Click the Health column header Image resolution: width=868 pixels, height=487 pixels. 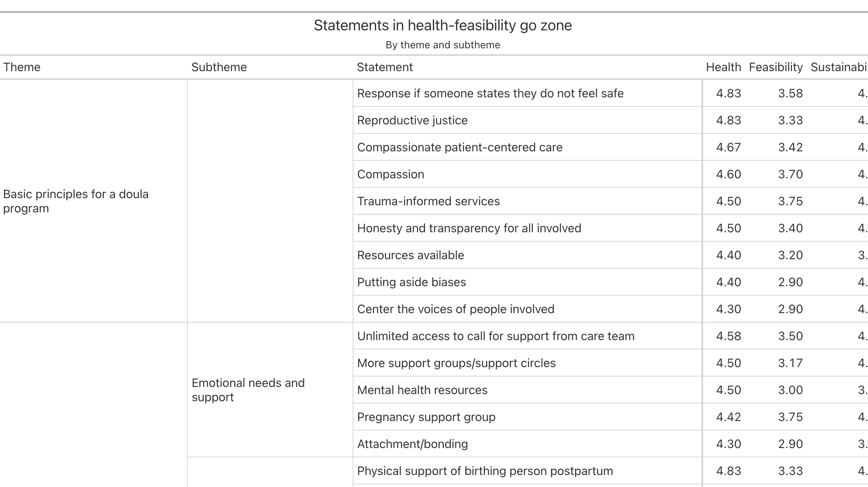(723, 67)
